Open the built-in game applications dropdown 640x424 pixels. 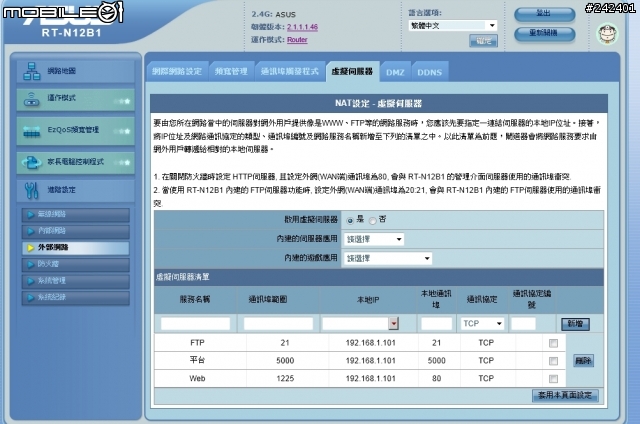(x=388, y=258)
